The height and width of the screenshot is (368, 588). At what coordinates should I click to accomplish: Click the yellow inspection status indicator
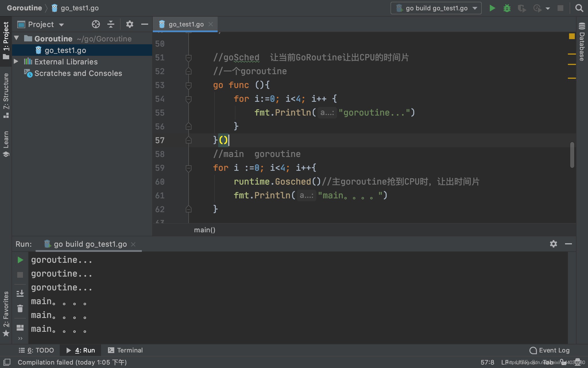[x=572, y=36]
